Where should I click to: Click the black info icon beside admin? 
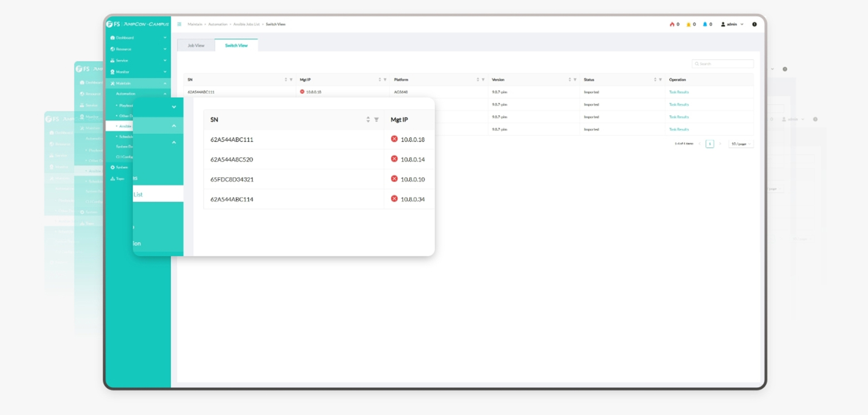[754, 25]
